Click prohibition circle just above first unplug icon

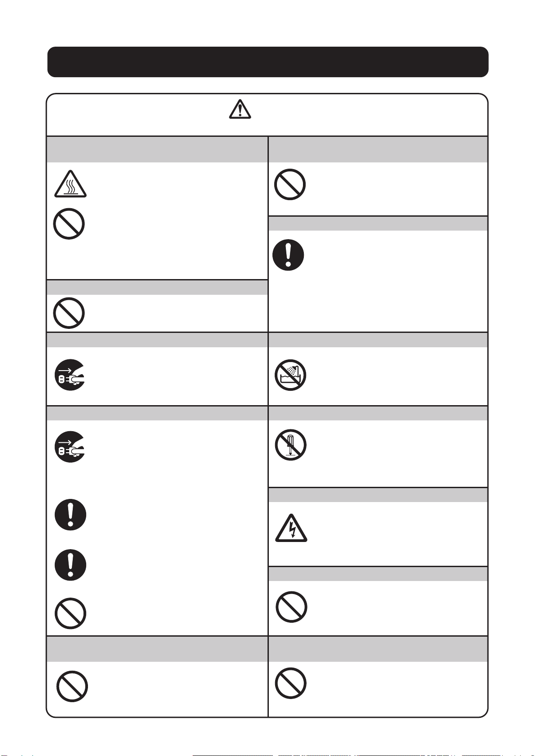(69, 313)
